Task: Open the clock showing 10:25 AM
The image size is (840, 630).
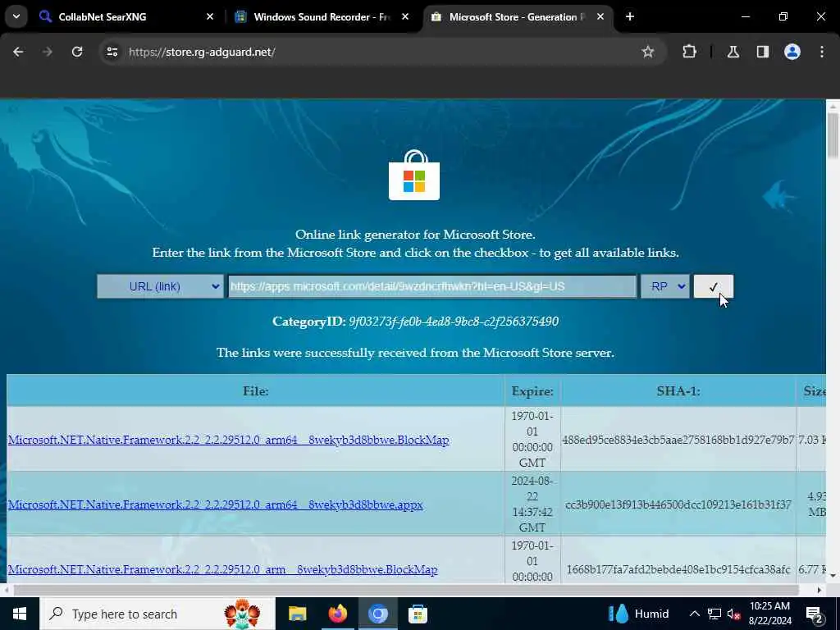Action: pos(769,614)
